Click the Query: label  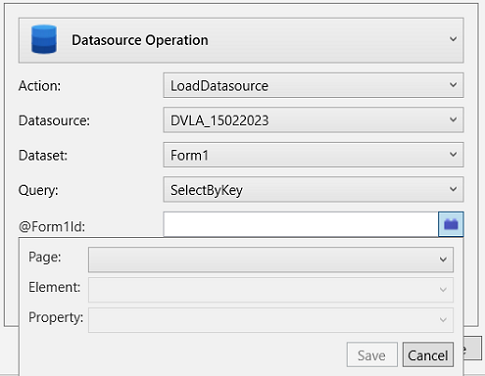[38, 190]
